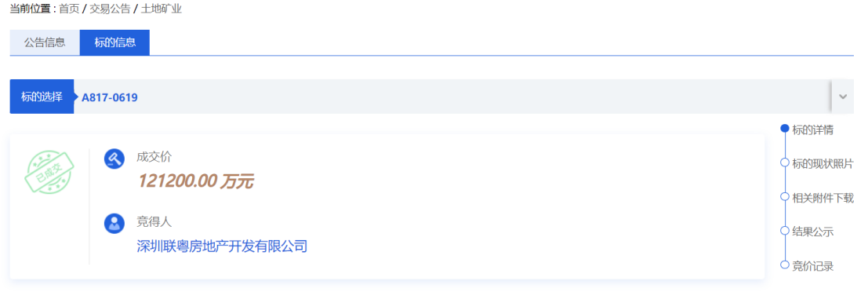Select the circle marker beside 竞价记录
This screenshot has height=292, width=868.
coord(784,265)
